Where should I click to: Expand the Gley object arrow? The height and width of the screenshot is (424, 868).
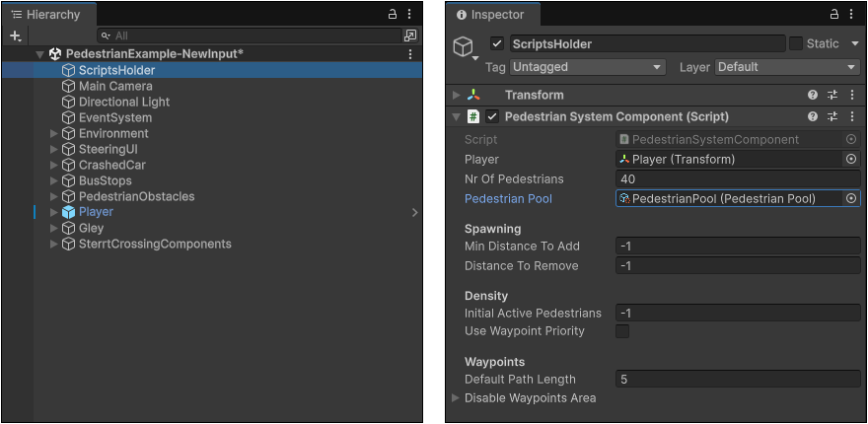click(53, 228)
